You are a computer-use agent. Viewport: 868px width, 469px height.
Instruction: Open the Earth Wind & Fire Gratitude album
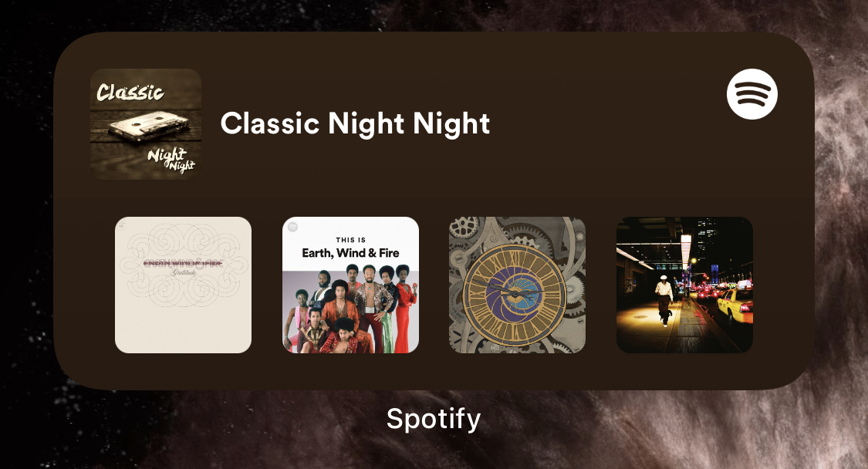pyautogui.click(x=183, y=285)
